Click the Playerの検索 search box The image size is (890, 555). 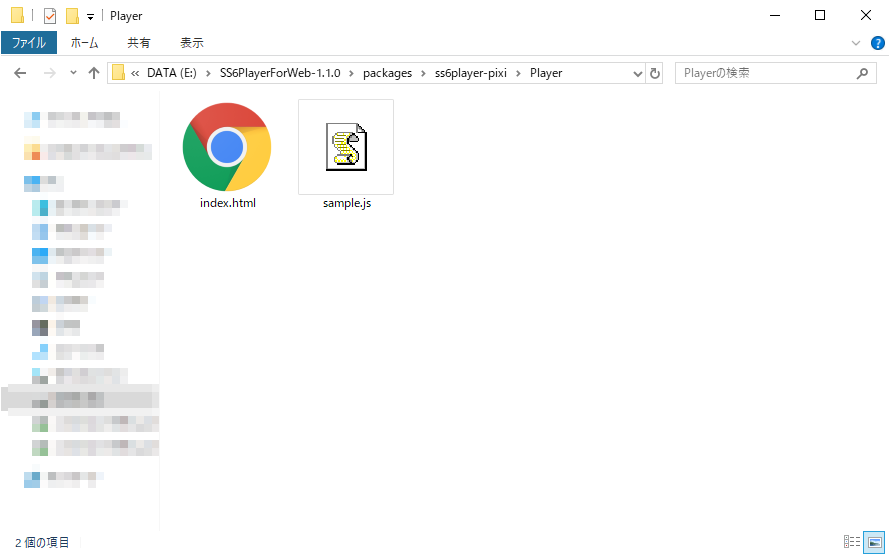pyautogui.click(x=775, y=73)
